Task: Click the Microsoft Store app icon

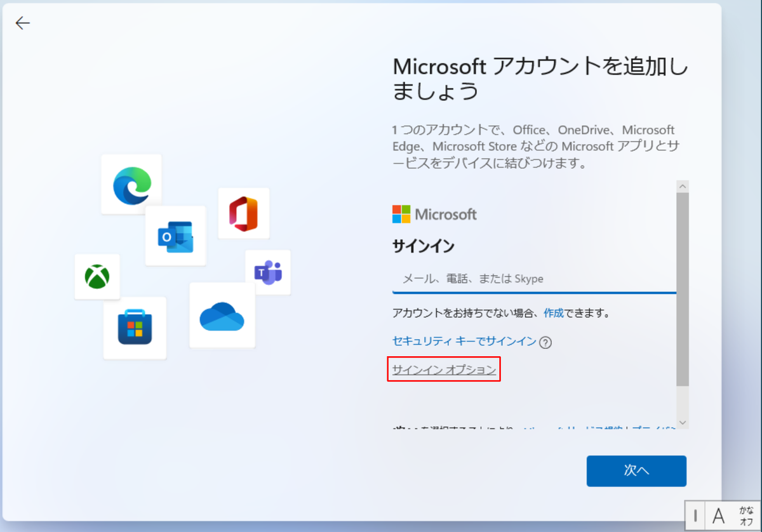Action: click(x=135, y=328)
